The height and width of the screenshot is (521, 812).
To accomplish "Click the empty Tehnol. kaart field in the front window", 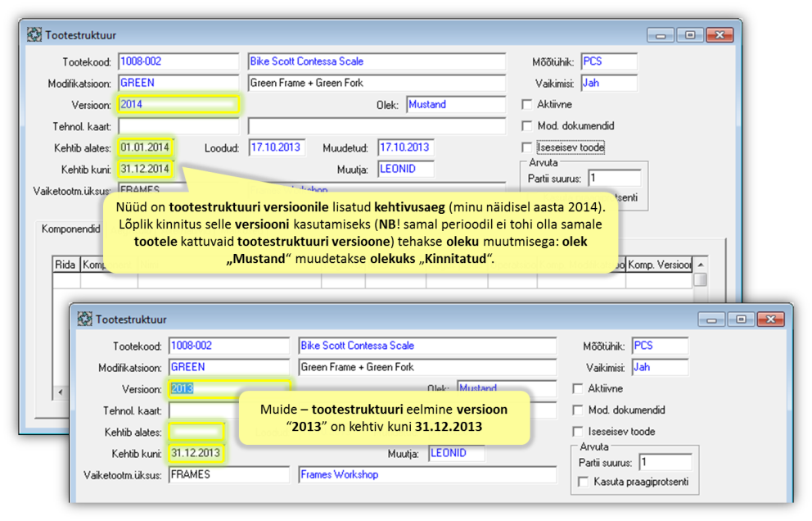I will [x=203, y=410].
